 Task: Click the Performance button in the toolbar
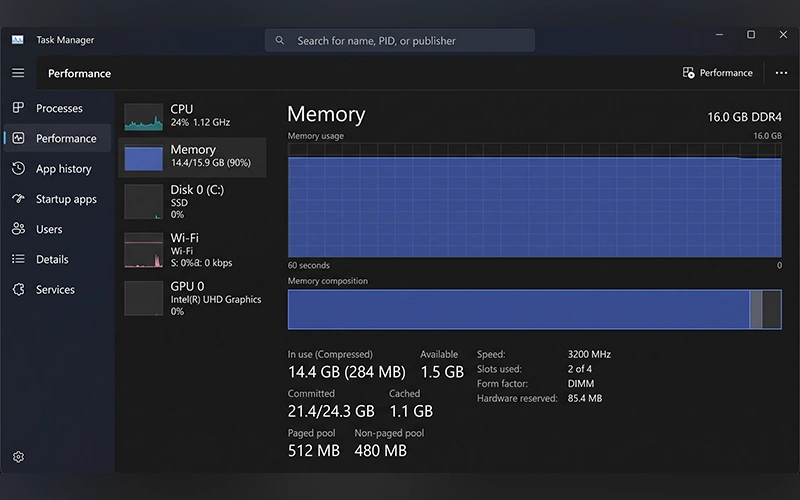point(717,73)
